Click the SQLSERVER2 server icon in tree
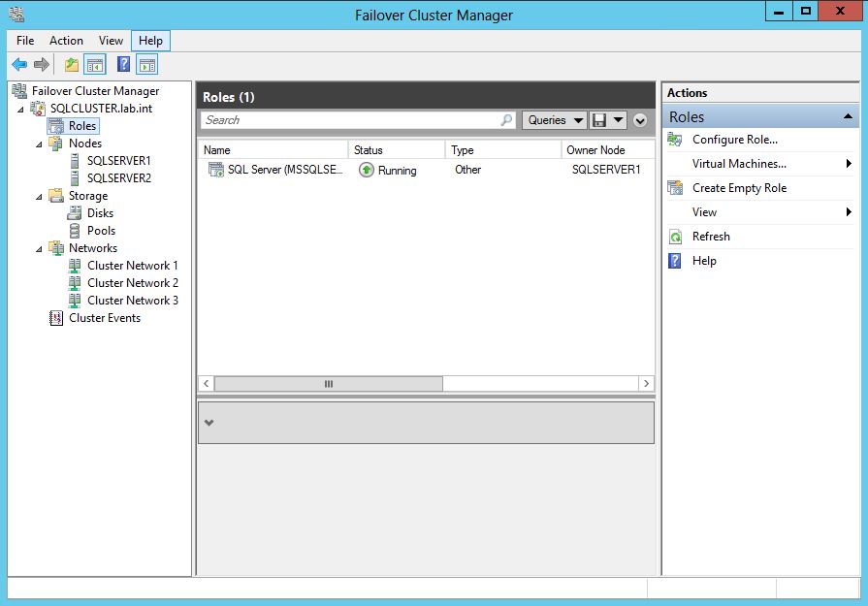 pos(75,178)
